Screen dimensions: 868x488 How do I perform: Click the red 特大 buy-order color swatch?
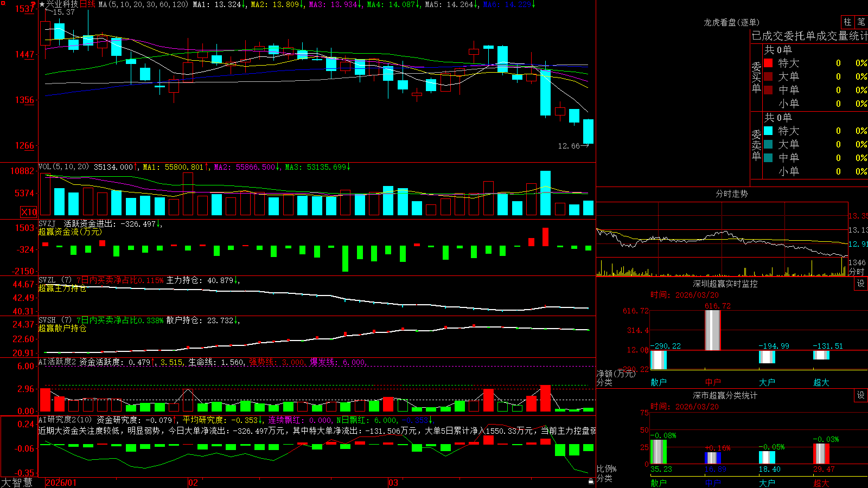[x=768, y=63]
